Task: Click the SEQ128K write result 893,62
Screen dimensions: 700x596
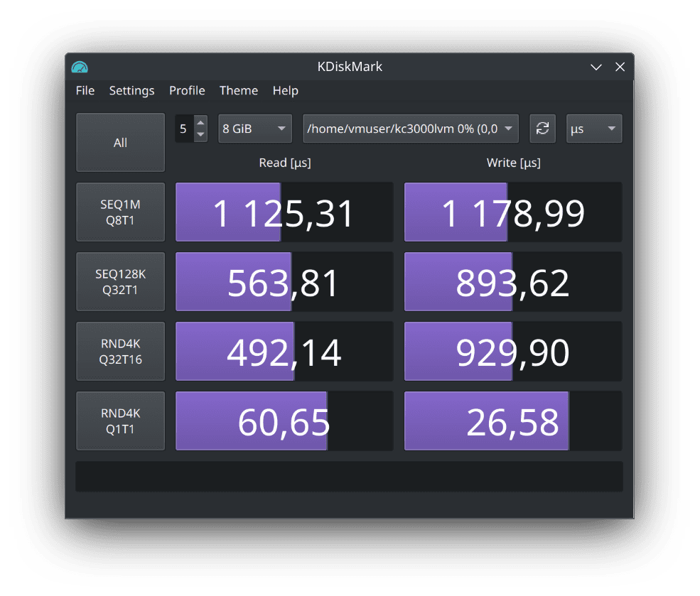Action: pyautogui.click(x=513, y=281)
